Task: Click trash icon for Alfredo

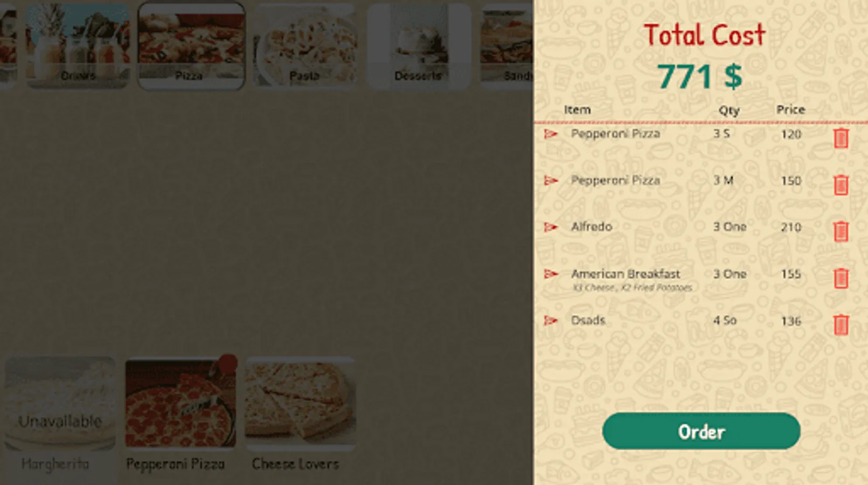Action: pos(841,231)
